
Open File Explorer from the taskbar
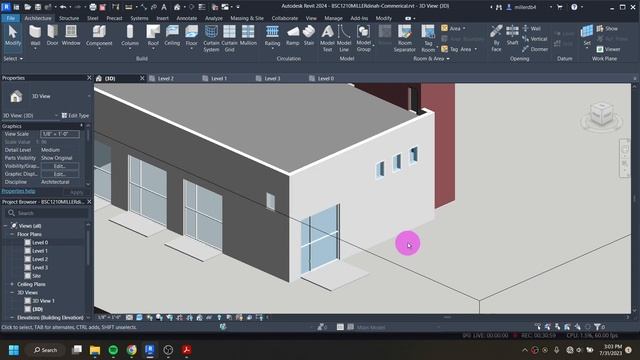coord(95,350)
